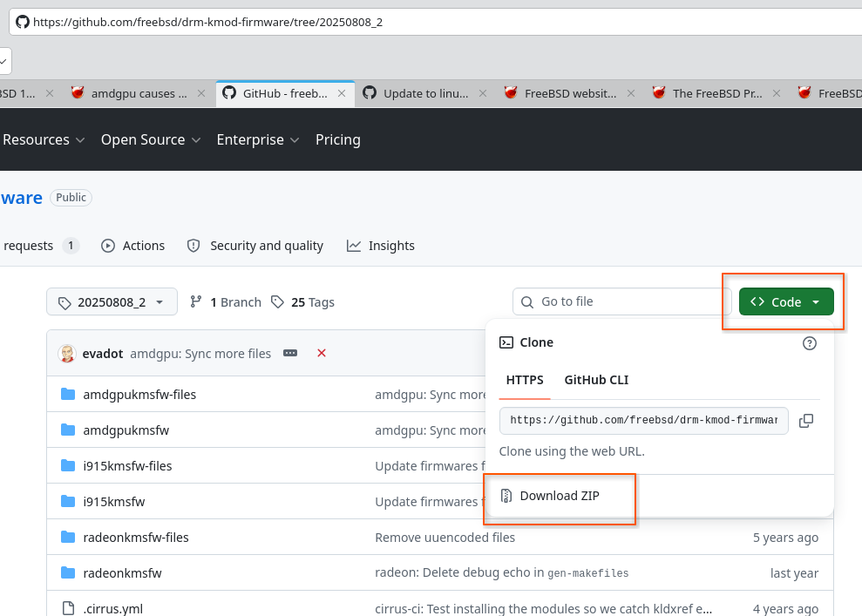Open the 20250808_2 tag switcher dropdown
862x616 pixels.
coord(112,301)
